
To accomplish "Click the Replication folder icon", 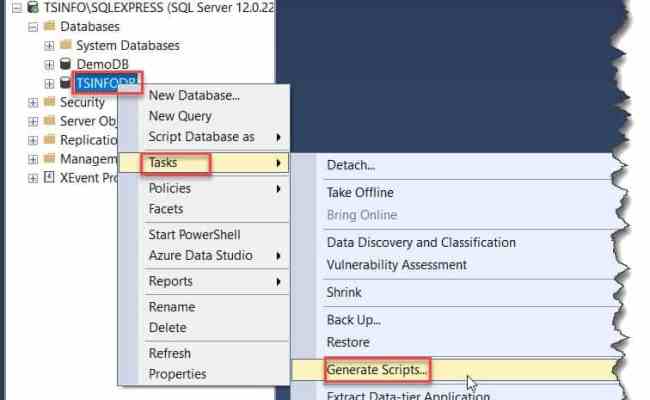I will tap(49, 140).
